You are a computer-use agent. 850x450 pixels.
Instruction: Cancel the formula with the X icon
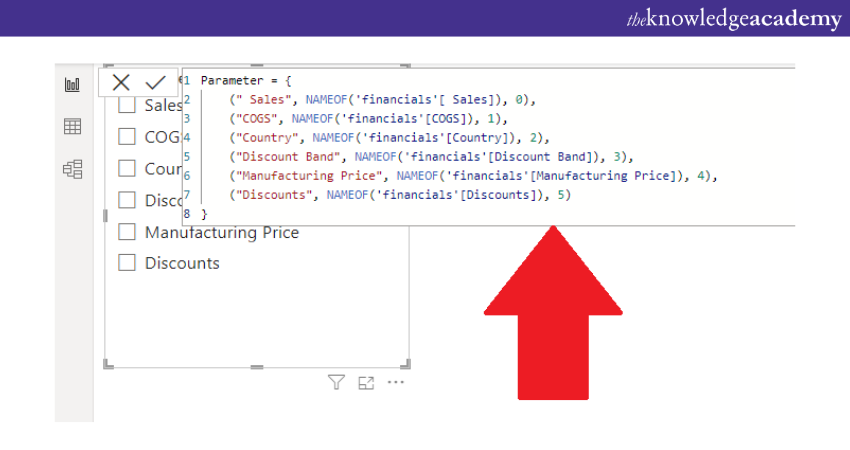121,82
